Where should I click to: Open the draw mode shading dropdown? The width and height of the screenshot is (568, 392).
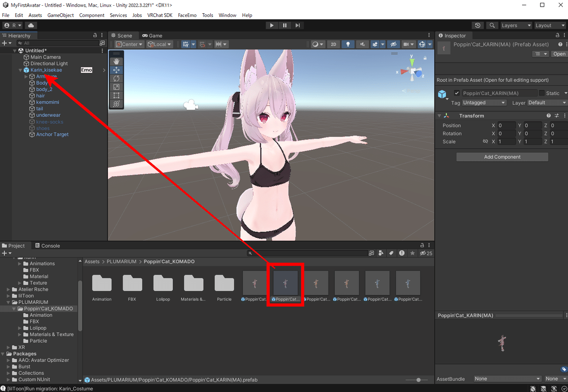318,44
